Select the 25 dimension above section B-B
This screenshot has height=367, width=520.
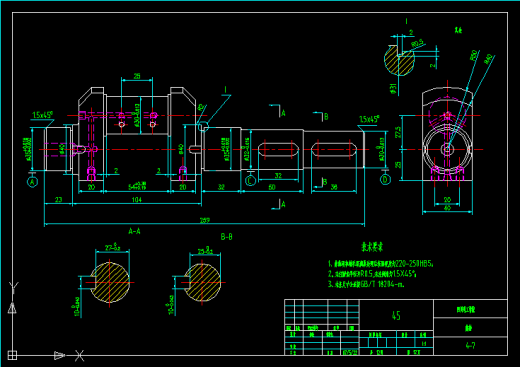click(205, 250)
